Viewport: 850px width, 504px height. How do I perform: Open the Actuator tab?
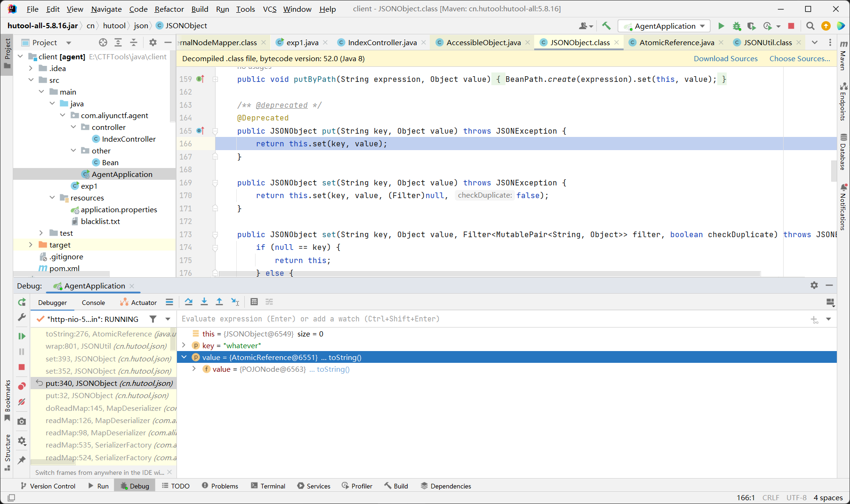coord(138,303)
